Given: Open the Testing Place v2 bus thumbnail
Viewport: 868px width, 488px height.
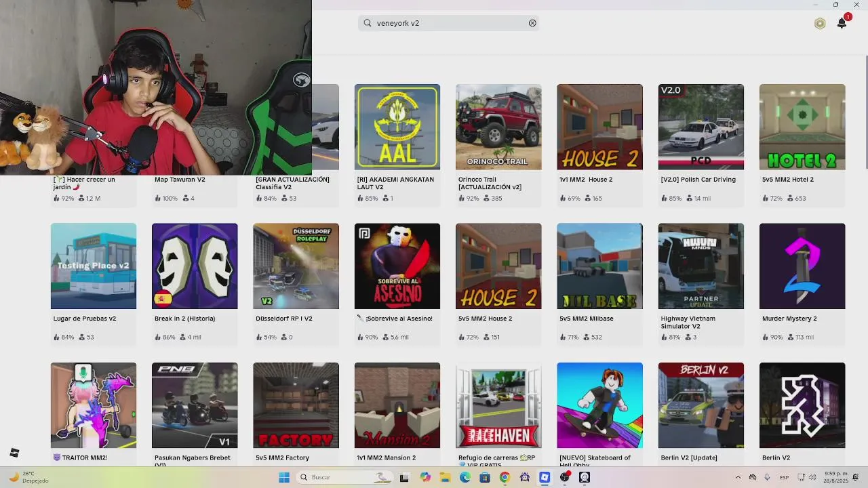Looking at the screenshot, I should pyautogui.click(x=94, y=266).
